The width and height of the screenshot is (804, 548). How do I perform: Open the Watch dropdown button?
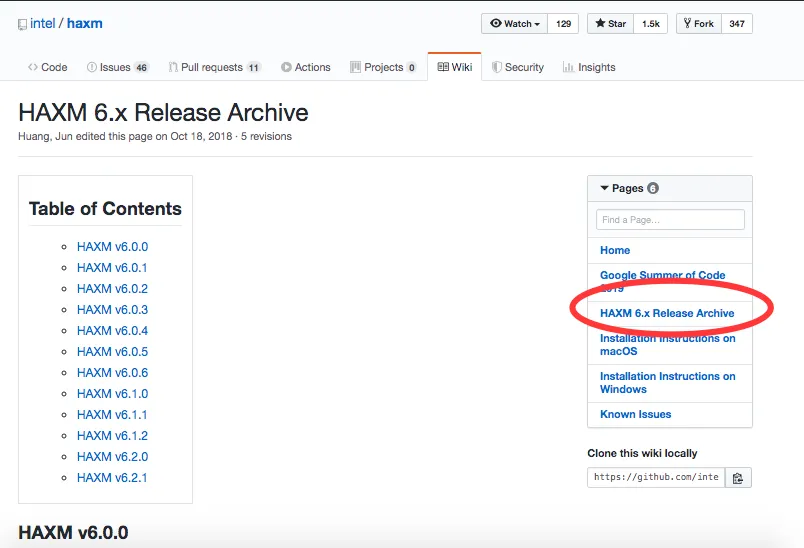pos(514,24)
